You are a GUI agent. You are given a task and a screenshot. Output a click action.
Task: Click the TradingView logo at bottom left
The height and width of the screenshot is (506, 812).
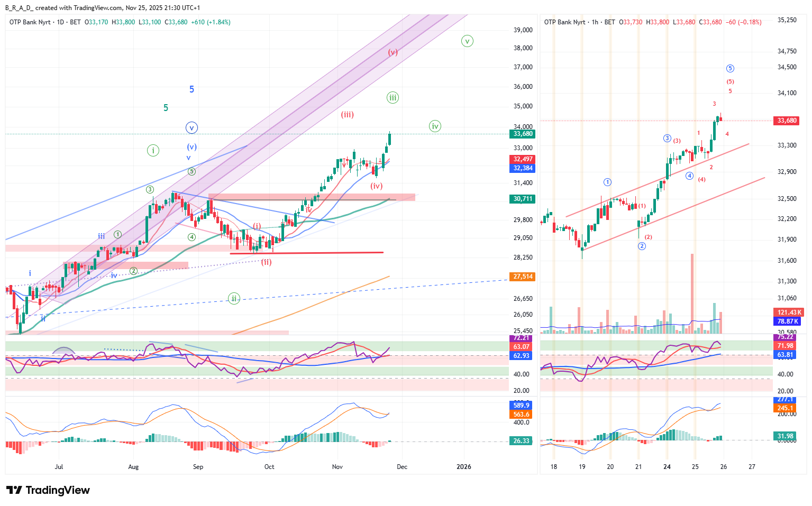48,490
